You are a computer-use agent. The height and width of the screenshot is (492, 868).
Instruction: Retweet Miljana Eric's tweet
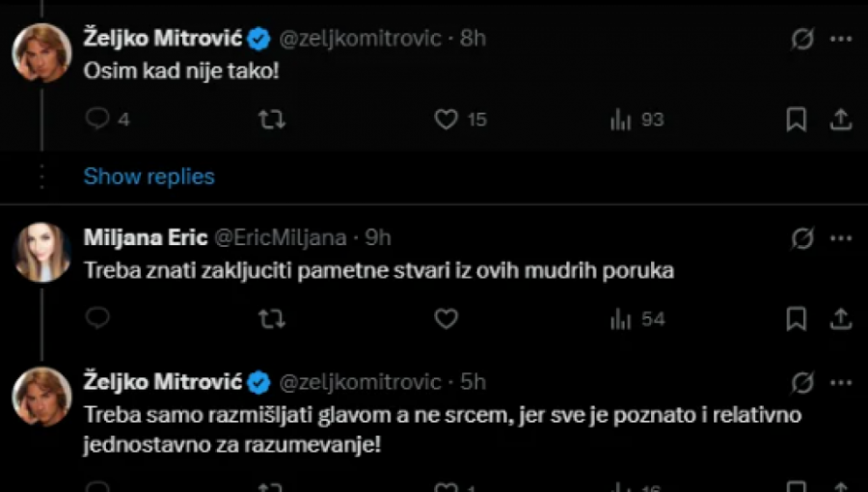tap(271, 318)
